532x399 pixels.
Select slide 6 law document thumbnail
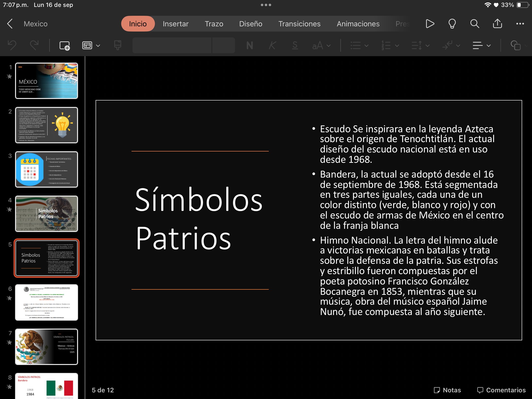[x=47, y=302]
